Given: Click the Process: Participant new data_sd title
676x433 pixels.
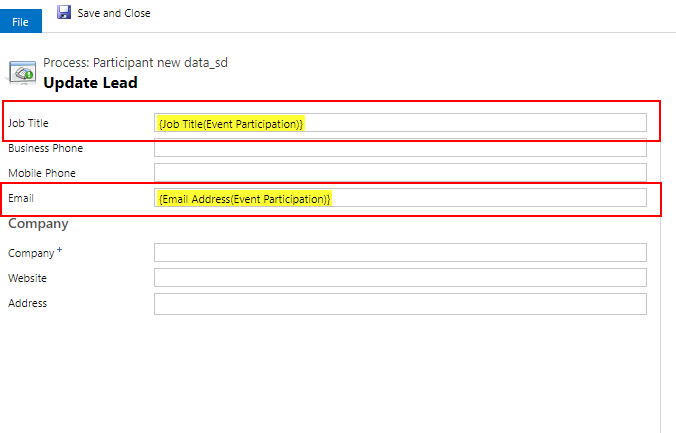Looking at the screenshot, I should [135, 63].
